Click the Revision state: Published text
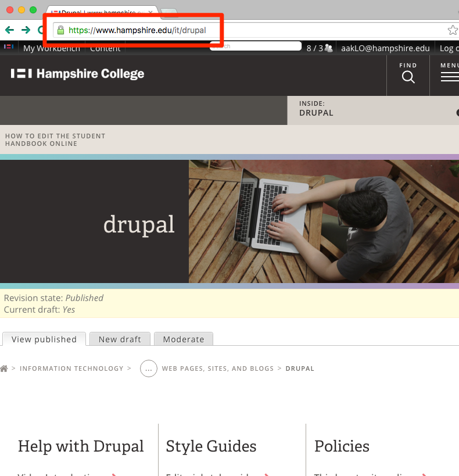This screenshot has width=459, height=476. click(53, 298)
